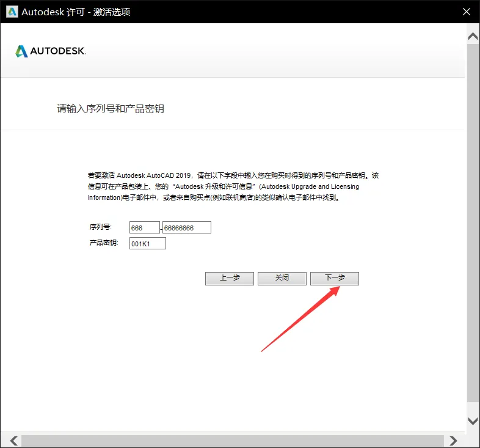Viewport: 480px width, 448px height.
Task: Click the vertical scrollbar down arrow
Action: pos(473,421)
